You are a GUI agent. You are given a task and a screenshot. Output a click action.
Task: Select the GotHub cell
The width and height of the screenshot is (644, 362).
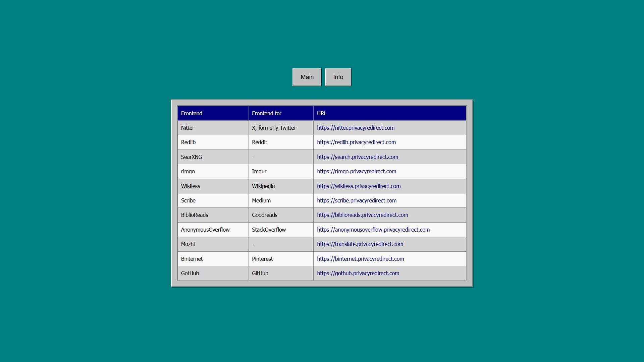[213, 273]
